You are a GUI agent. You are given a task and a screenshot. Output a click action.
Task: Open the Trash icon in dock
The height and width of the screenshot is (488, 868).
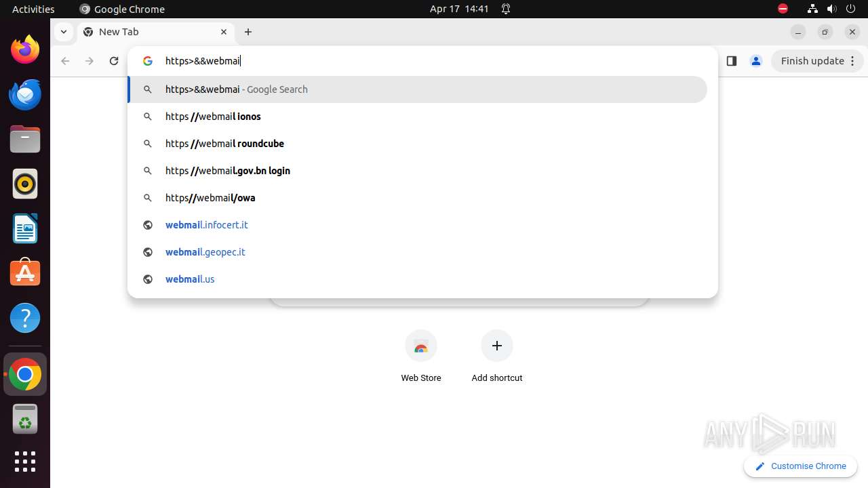tap(25, 419)
